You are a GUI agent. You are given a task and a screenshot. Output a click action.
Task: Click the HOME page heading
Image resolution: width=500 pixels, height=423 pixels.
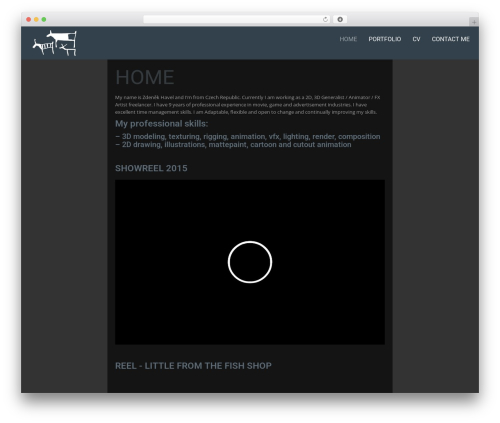pyautogui.click(x=145, y=77)
